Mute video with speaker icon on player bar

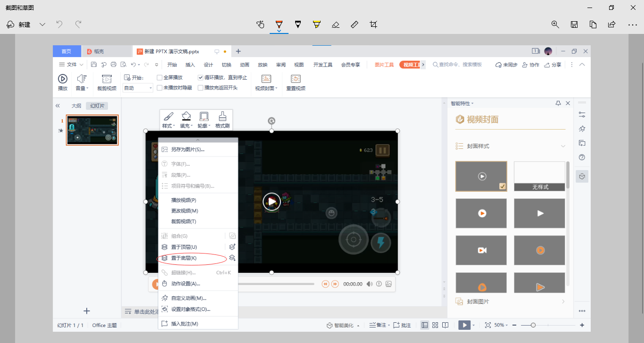coord(370,284)
